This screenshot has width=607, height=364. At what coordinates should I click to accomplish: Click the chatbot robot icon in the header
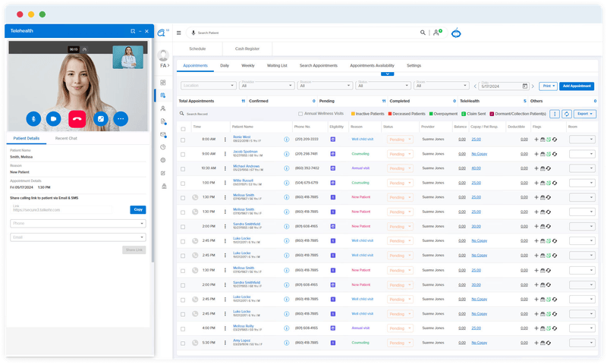click(x=456, y=33)
